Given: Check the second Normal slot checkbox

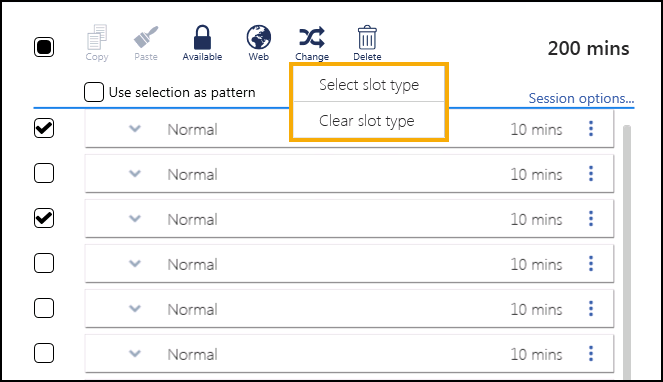Looking at the screenshot, I should click(44, 173).
